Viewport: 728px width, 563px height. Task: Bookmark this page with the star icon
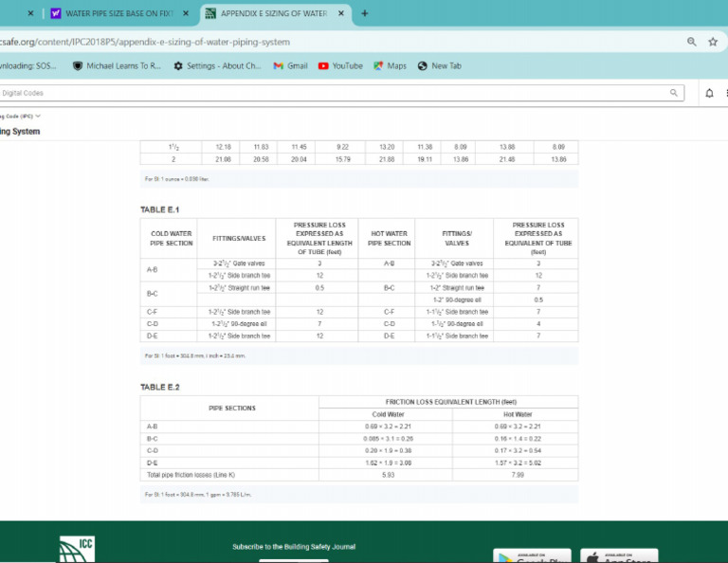pos(713,42)
